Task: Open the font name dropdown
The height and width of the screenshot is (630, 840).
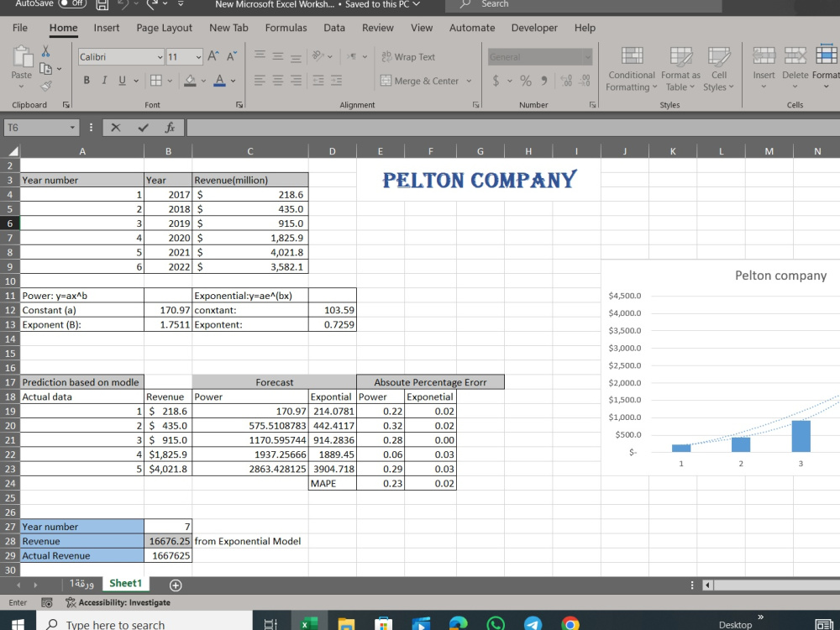Action: (x=160, y=56)
